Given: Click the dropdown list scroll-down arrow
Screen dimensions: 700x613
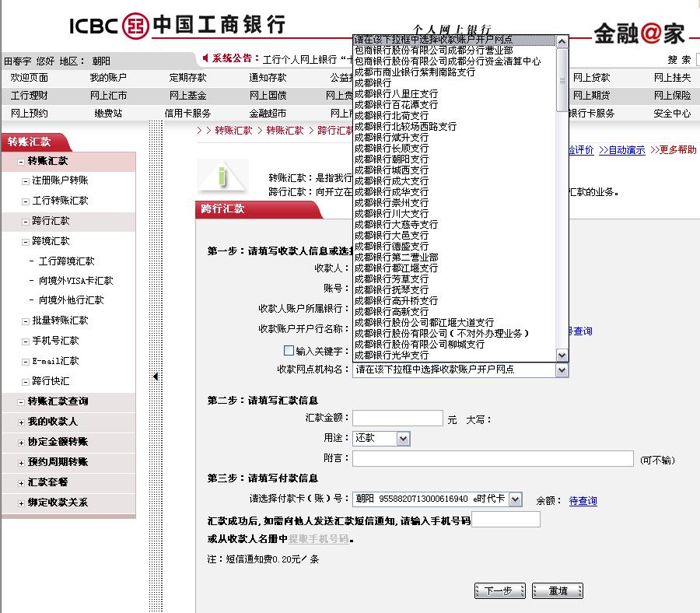Looking at the screenshot, I should pyautogui.click(x=562, y=356).
